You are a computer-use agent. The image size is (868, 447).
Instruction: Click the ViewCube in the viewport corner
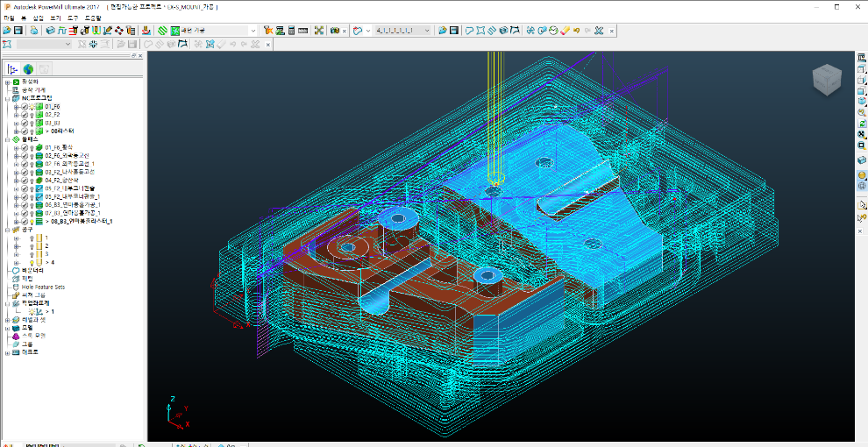tap(825, 81)
